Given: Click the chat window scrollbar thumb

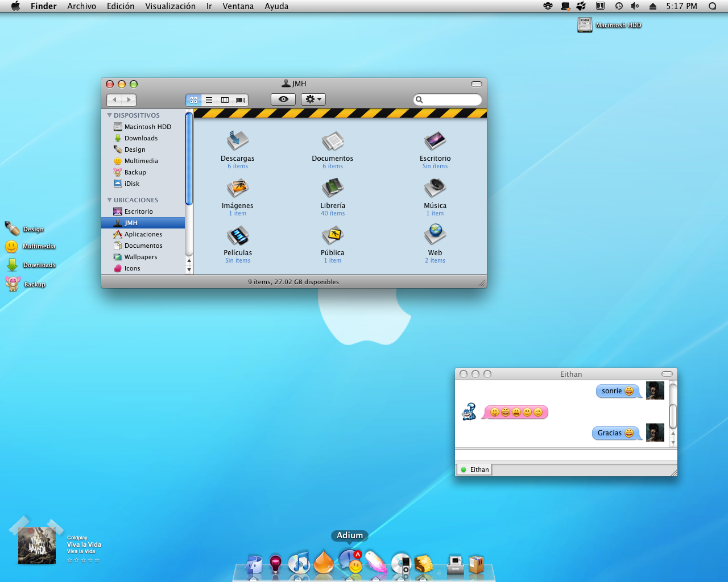Looking at the screenshot, I should click(673, 416).
